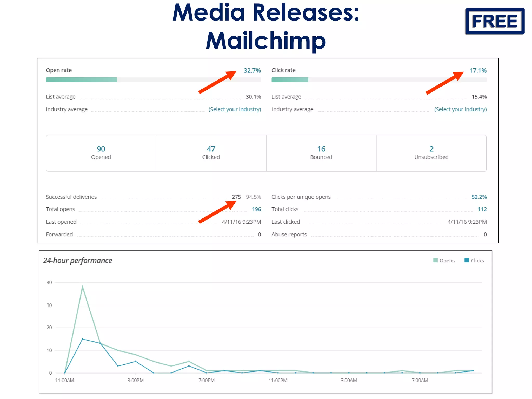The image size is (532, 399).
Task: Click the 24-hour performance heading
Action: click(x=78, y=261)
